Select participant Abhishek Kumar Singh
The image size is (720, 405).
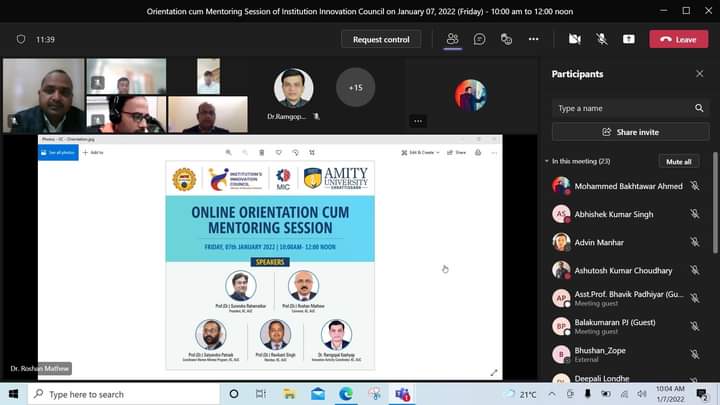pyautogui.click(x=613, y=214)
